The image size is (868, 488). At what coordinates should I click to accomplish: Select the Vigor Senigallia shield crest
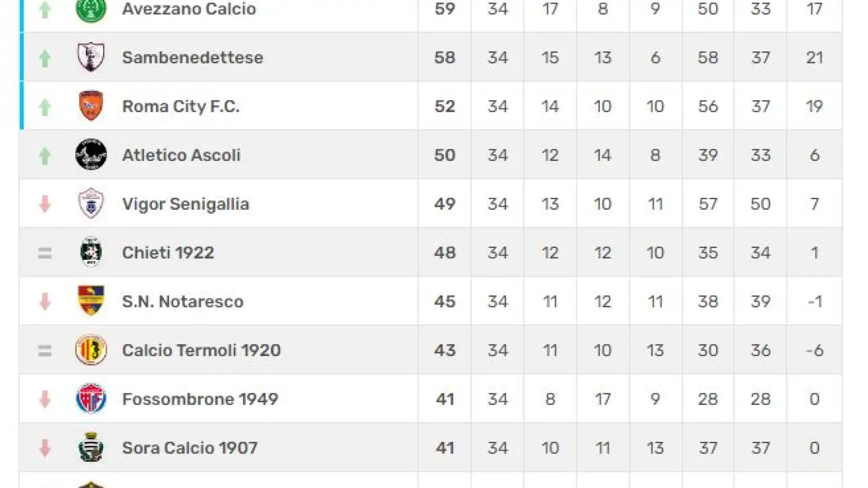click(x=91, y=203)
